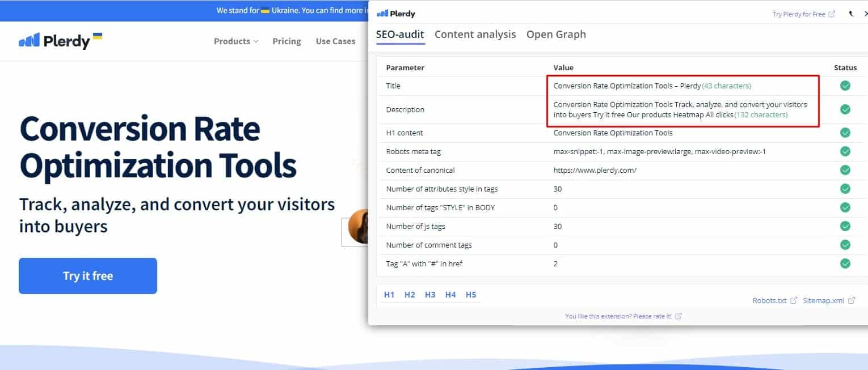The height and width of the screenshot is (370, 868).
Task: Switch to the Open Graph tab
Action: pos(556,34)
